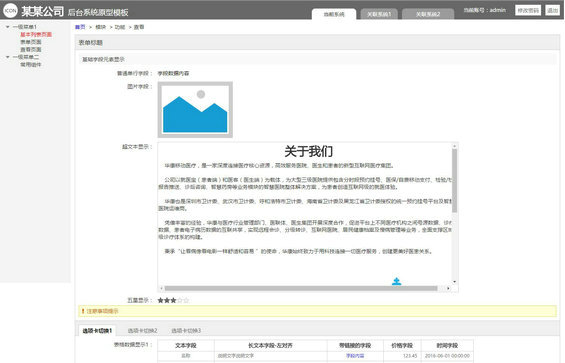
Task: Click the round ICON logo in header
Action: (10, 10)
